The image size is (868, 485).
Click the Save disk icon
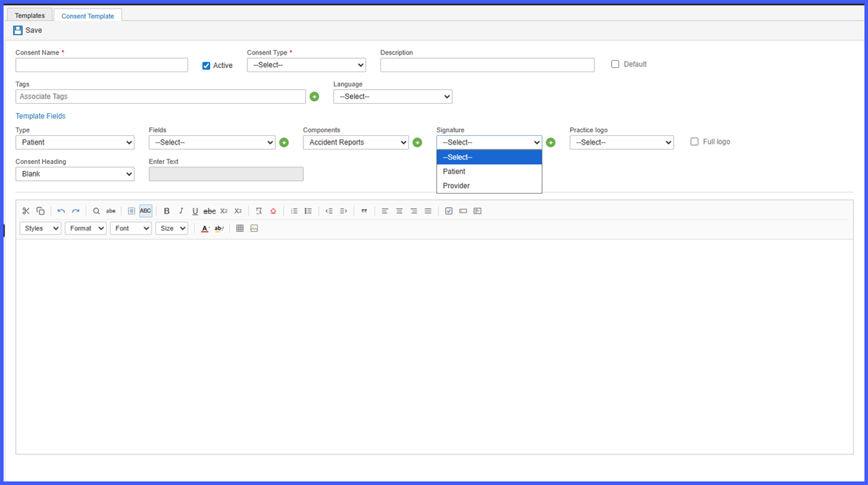[x=18, y=30]
